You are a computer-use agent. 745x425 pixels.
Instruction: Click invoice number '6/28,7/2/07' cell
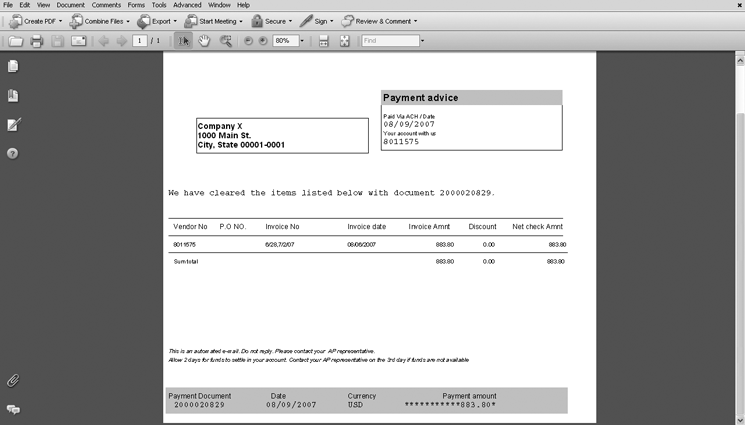click(280, 244)
